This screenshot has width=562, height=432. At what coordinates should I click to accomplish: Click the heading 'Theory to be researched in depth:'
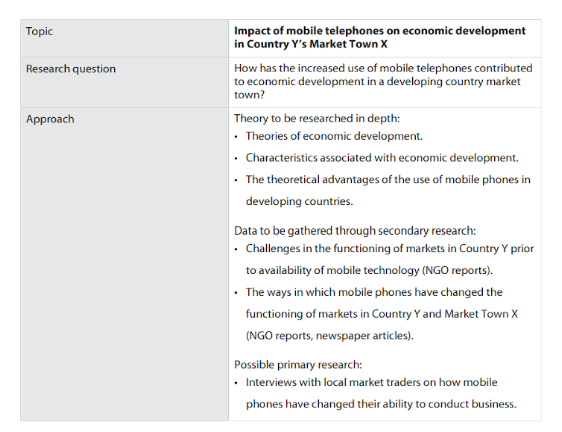(x=317, y=118)
